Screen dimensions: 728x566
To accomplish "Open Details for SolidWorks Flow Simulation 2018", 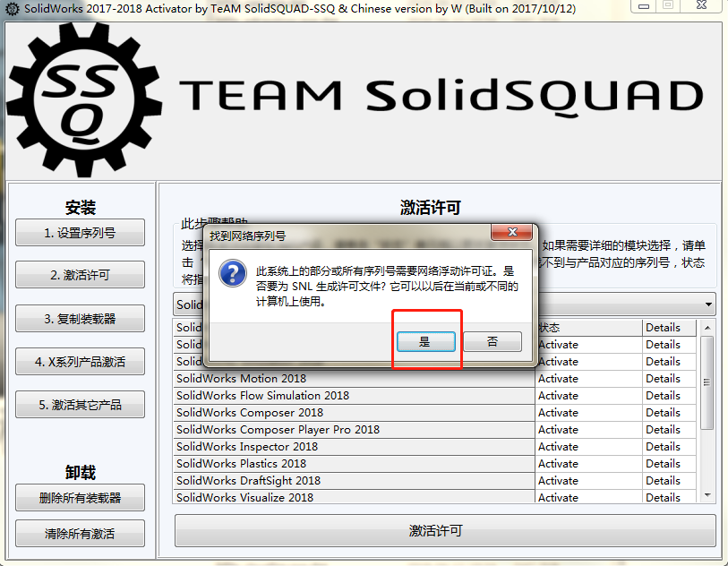I will click(x=669, y=396).
